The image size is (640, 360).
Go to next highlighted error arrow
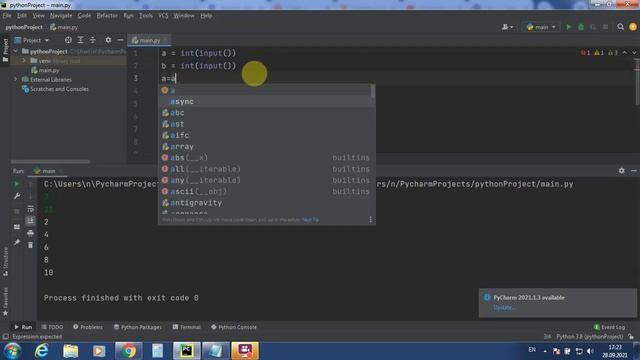coord(634,53)
